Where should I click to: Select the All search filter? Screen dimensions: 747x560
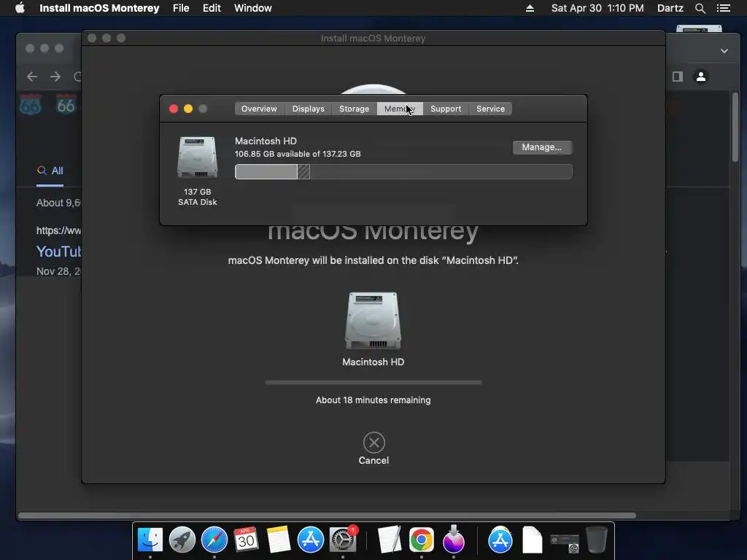[x=50, y=171]
